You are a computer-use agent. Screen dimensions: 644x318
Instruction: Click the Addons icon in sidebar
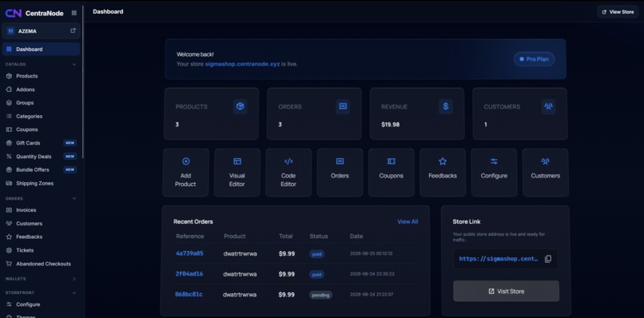click(x=9, y=89)
